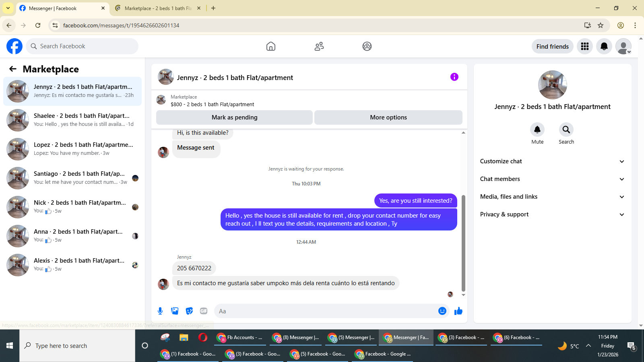Select the Messenger | Facebook browser tab
Screen dimensions: 644x362
(x=62, y=8)
